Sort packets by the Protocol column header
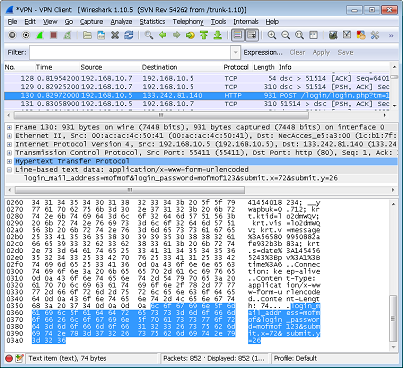This screenshot has height=368, width=403. (236, 67)
